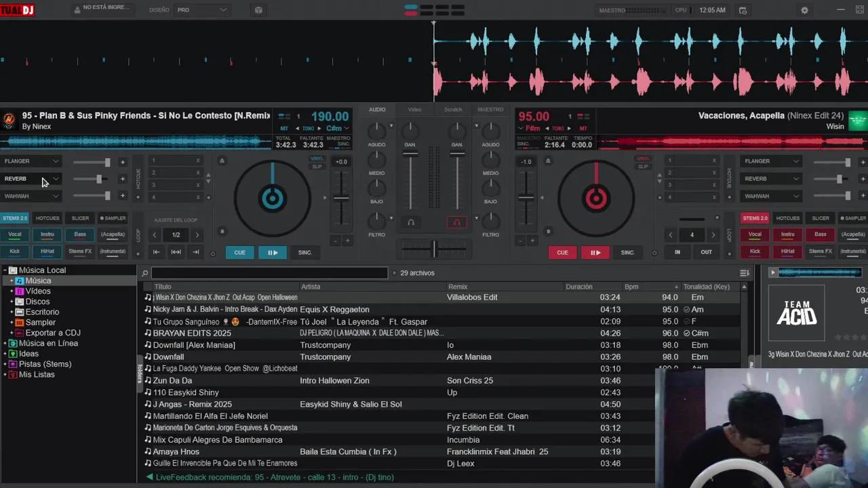Switch to the Scratch mixer tab
The image size is (868, 488).
point(453,109)
